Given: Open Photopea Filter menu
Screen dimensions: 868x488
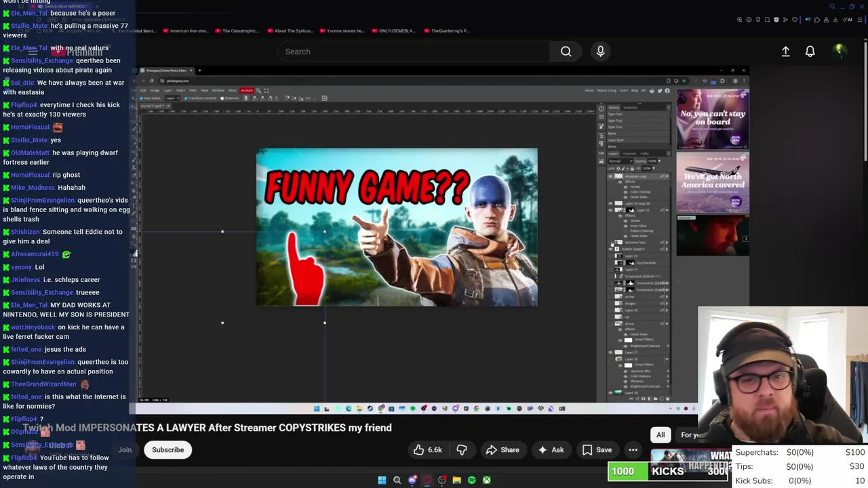Looking at the screenshot, I should coord(193,90).
